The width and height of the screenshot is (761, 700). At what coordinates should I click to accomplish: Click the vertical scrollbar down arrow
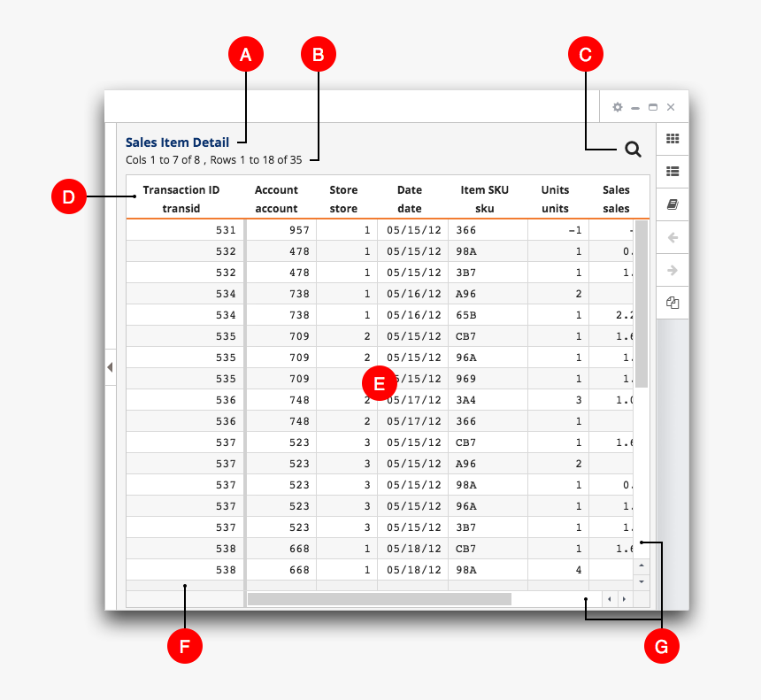642,581
